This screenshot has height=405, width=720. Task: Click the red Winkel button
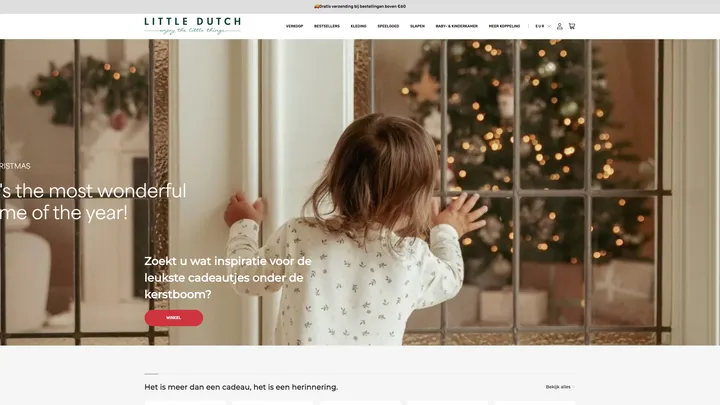click(x=174, y=318)
